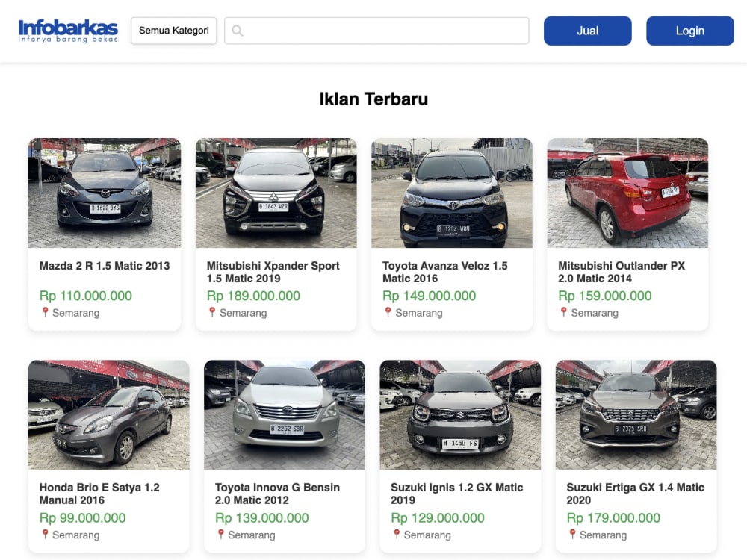Click the Iklan Terbaru heading
The width and height of the screenshot is (747, 560).
[x=373, y=99]
